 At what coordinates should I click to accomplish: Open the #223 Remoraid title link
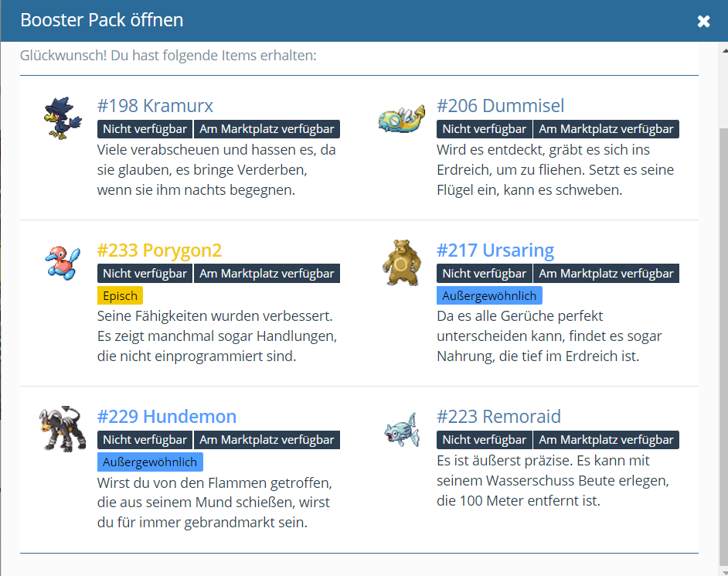point(498,417)
